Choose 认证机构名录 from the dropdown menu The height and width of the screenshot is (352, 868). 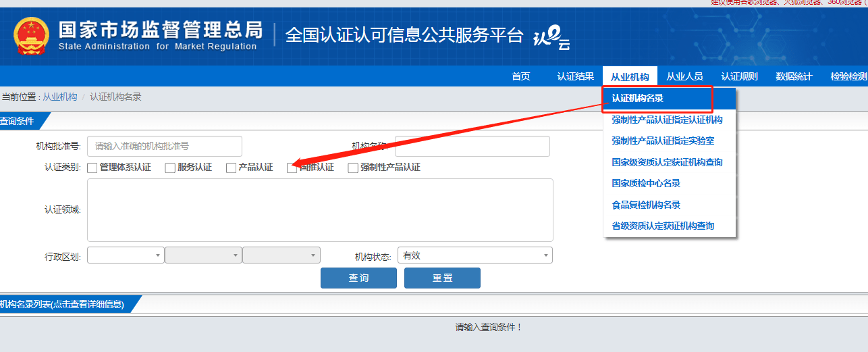638,99
